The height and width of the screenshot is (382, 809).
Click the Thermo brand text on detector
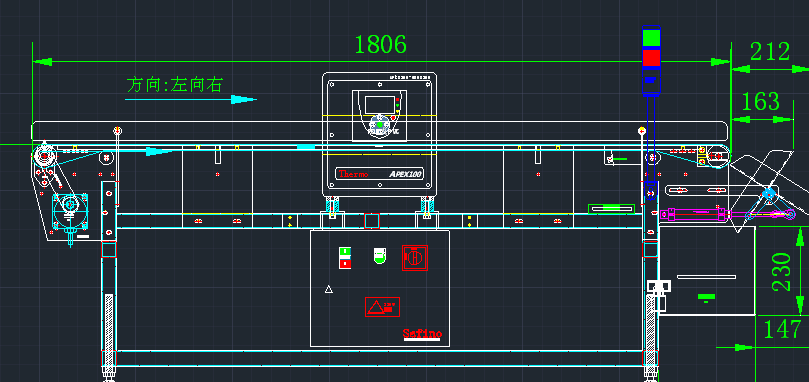click(353, 174)
